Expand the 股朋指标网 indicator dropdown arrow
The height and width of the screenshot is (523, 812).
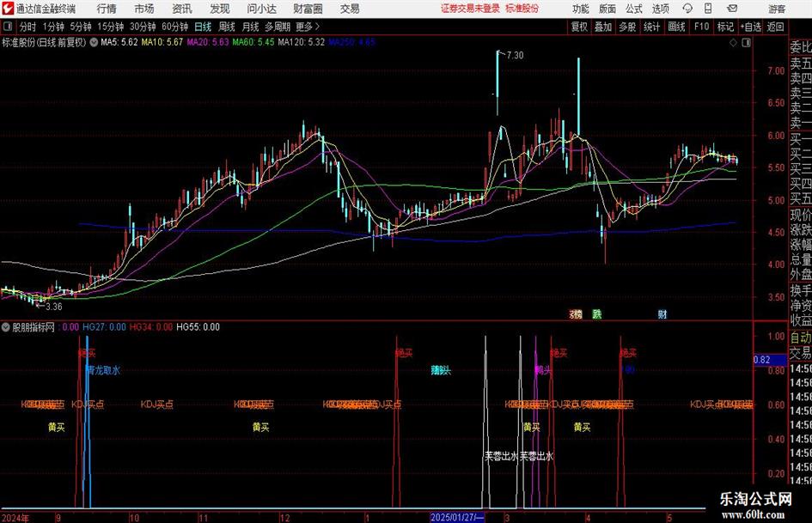point(6,327)
